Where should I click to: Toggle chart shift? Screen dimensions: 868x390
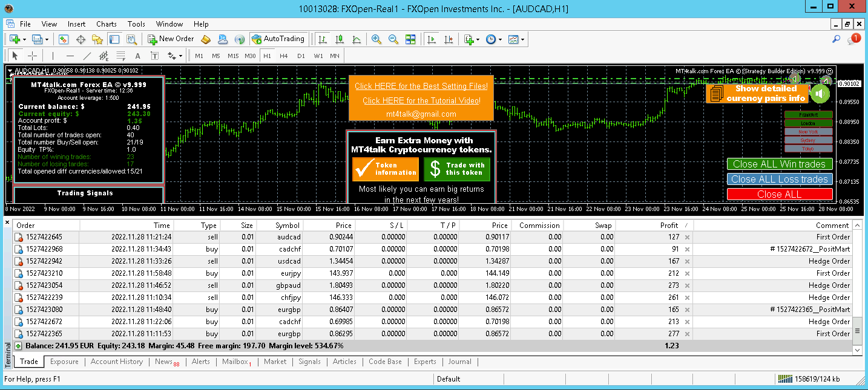point(449,39)
